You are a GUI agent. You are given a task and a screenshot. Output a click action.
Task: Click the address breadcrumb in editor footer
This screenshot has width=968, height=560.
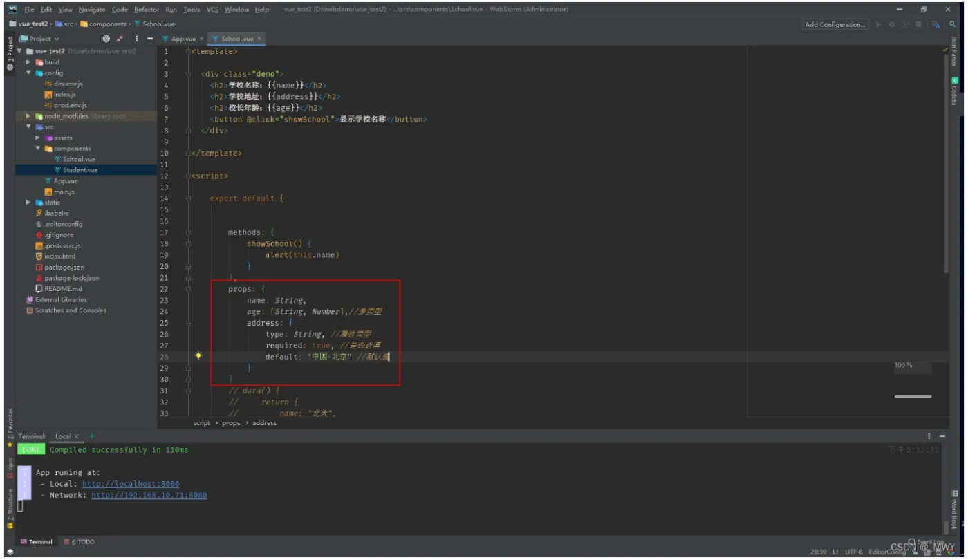[x=264, y=423]
